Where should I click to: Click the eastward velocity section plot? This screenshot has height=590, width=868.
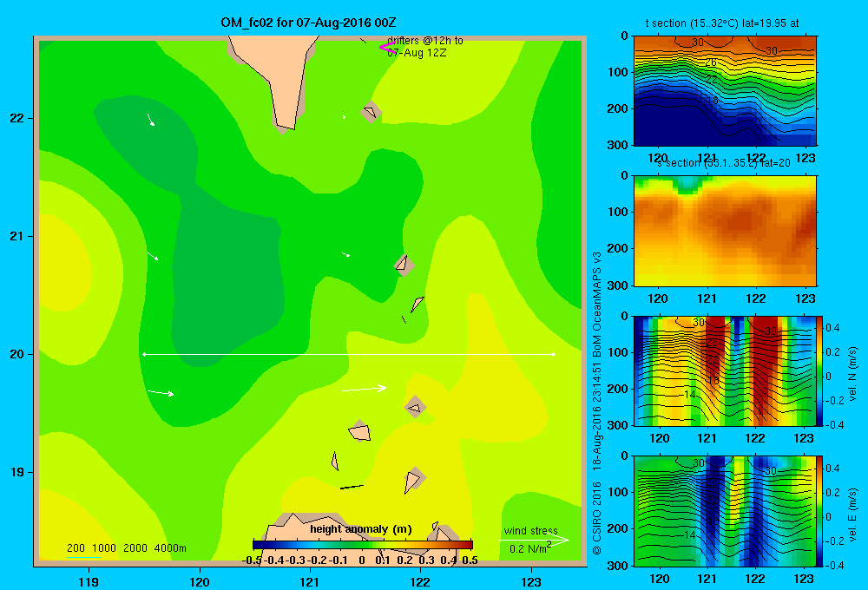click(x=725, y=511)
